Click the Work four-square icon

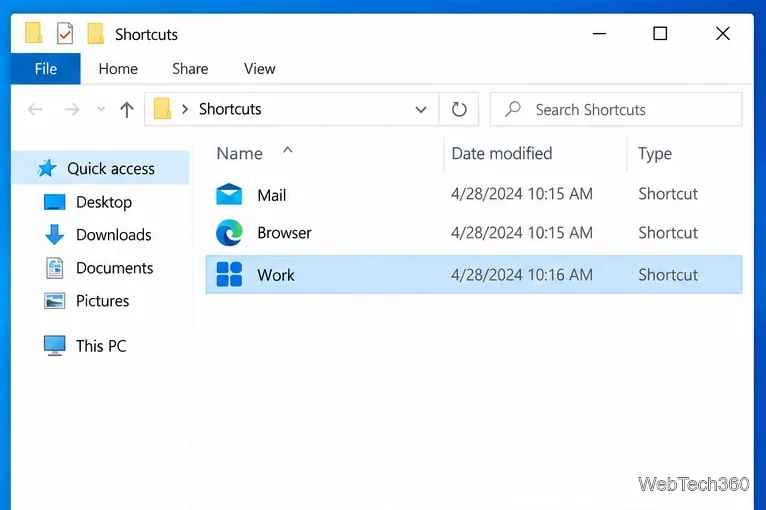tap(229, 274)
